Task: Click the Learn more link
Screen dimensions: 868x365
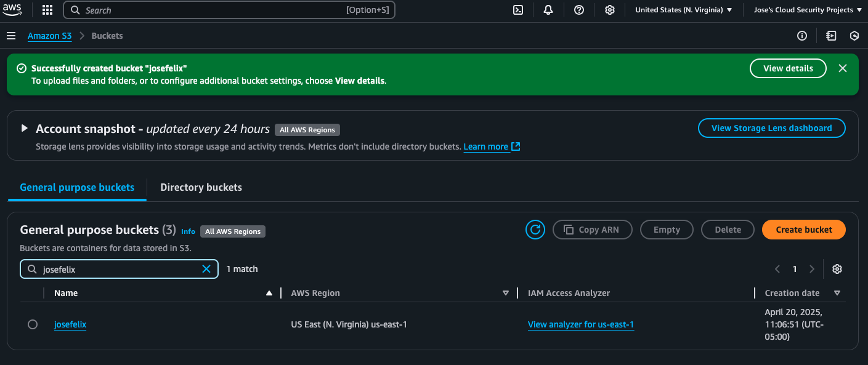Action: pyautogui.click(x=485, y=146)
